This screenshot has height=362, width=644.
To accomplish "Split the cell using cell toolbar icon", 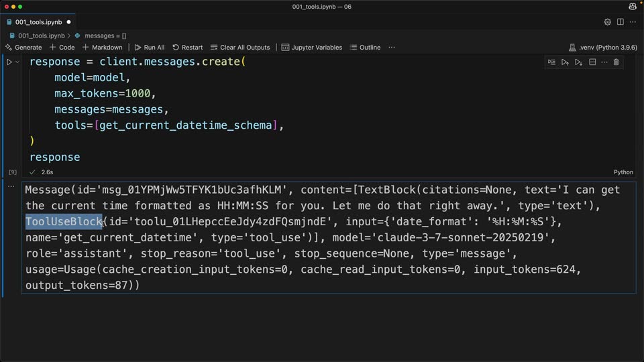I will tap(592, 62).
